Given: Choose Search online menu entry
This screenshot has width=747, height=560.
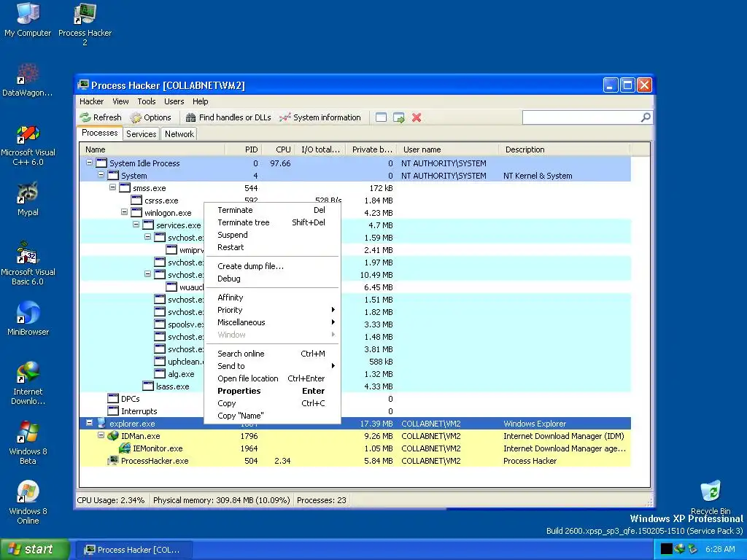Looking at the screenshot, I should coord(272,354).
